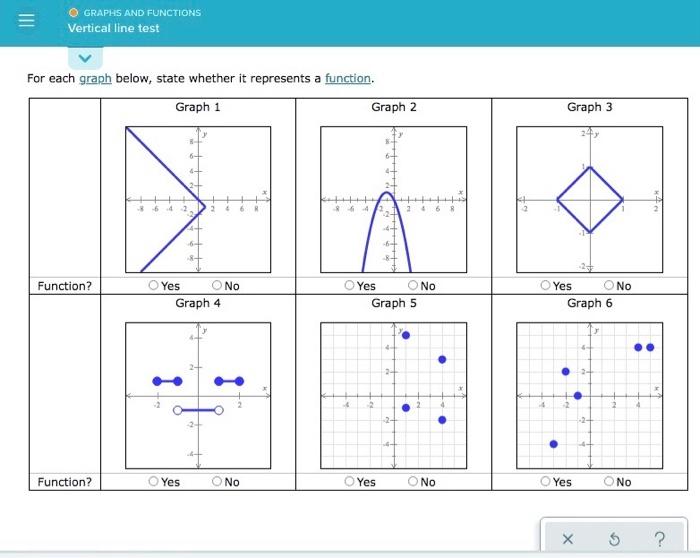This screenshot has width=700, height=558.
Task: Click the 'Vertical line test' title
Action: coord(113,28)
